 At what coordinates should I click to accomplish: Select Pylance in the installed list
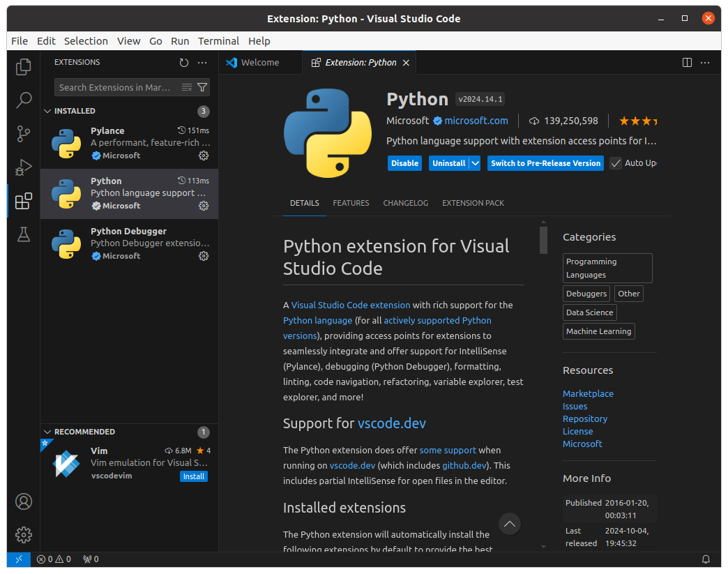pyautogui.click(x=129, y=143)
